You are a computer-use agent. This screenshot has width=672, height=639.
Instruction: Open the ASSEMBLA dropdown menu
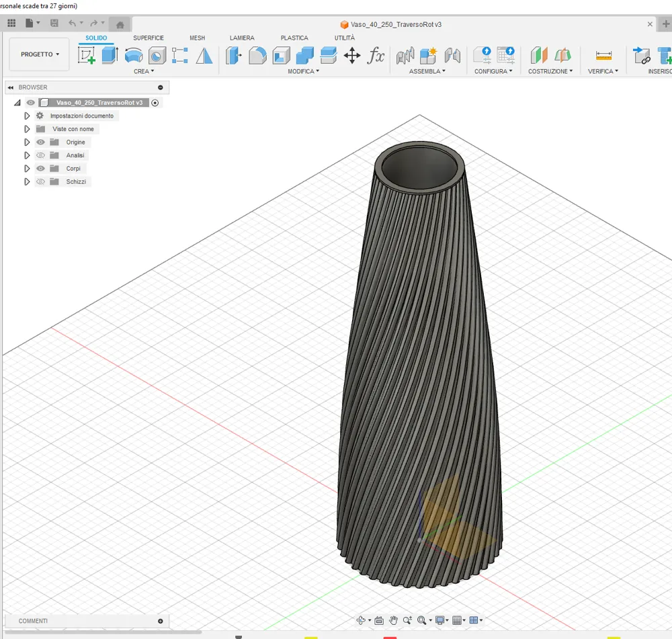(x=427, y=71)
